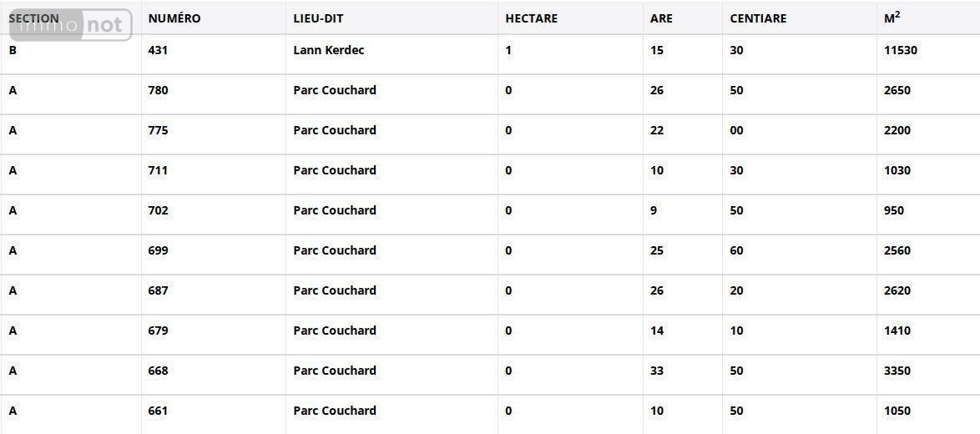The height and width of the screenshot is (434, 980).
Task: Select parcel number 702 cell
Action: pyautogui.click(x=159, y=210)
